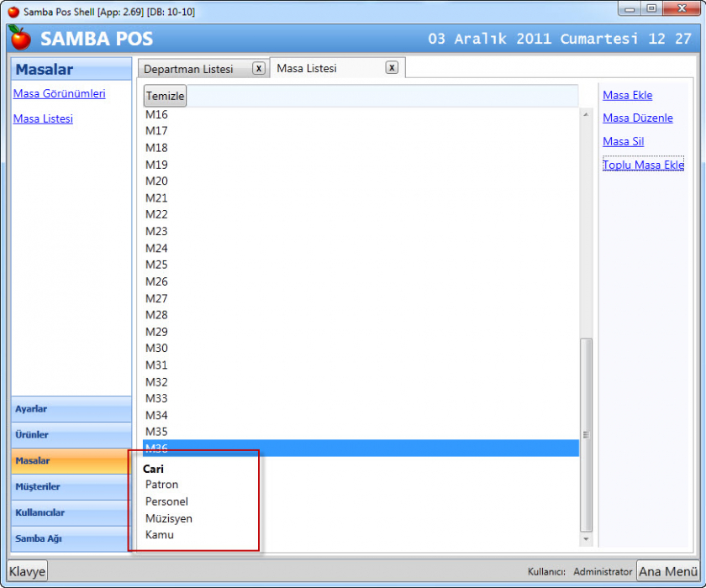Image resolution: width=706 pixels, height=588 pixels.
Task: Select table M27 in the list
Action: [x=361, y=298]
